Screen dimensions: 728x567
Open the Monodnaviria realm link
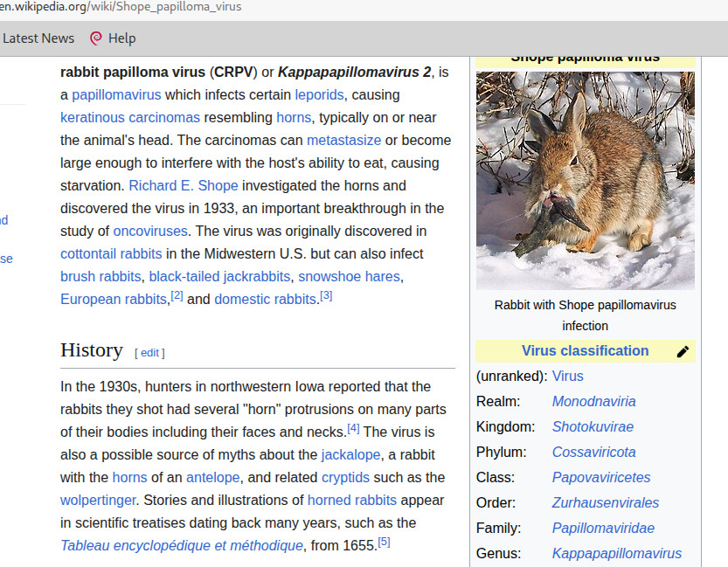click(x=593, y=401)
